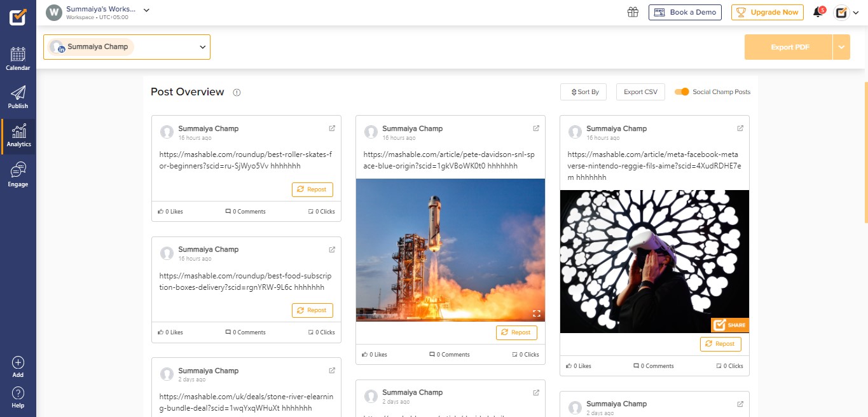The image size is (868, 417).
Task: Open external link on the metaverse post
Action: pos(740,128)
